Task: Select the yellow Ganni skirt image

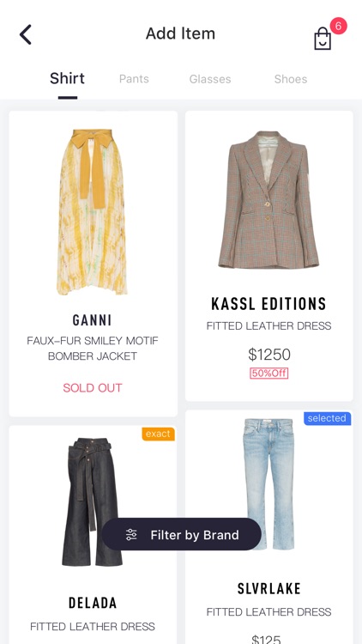Action: coord(93,212)
